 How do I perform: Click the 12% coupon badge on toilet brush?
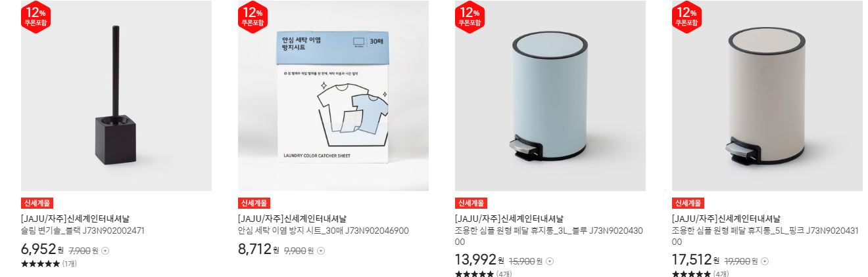pyautogui.click(x=36, y=16)
